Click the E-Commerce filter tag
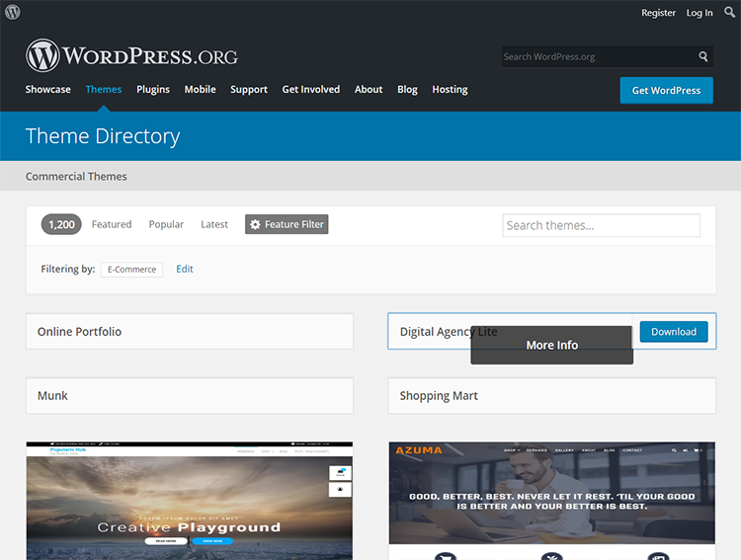Screen dimensions: 741x560 pos(131,270)
